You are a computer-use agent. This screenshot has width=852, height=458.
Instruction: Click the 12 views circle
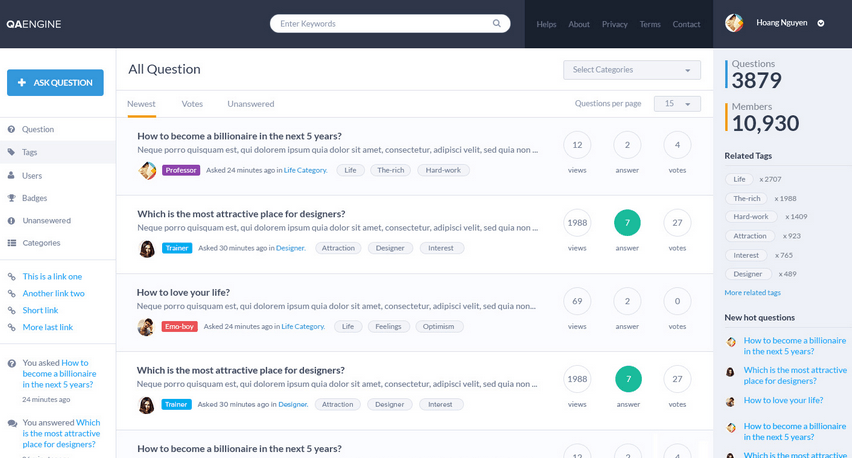click(577, 145)
